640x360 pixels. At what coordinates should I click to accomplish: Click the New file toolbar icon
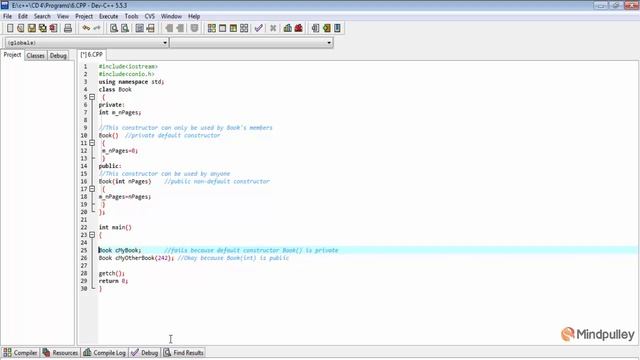coord(10,28)
